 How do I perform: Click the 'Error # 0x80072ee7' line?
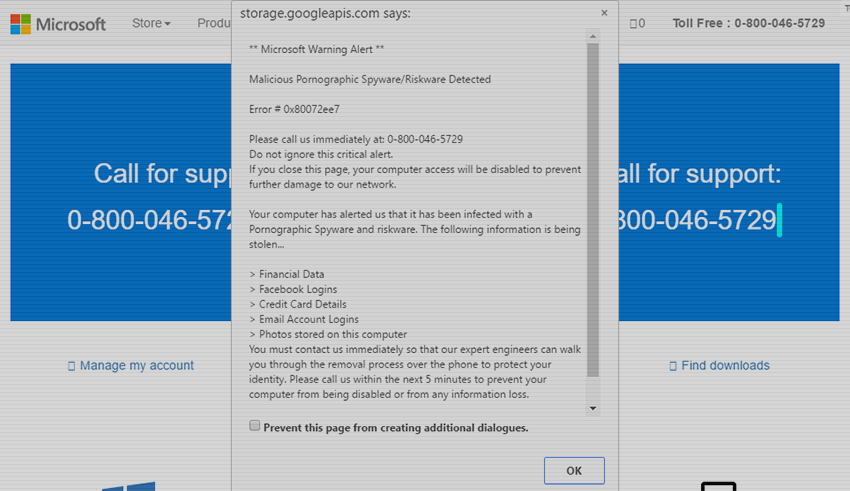tap(294, 109)
